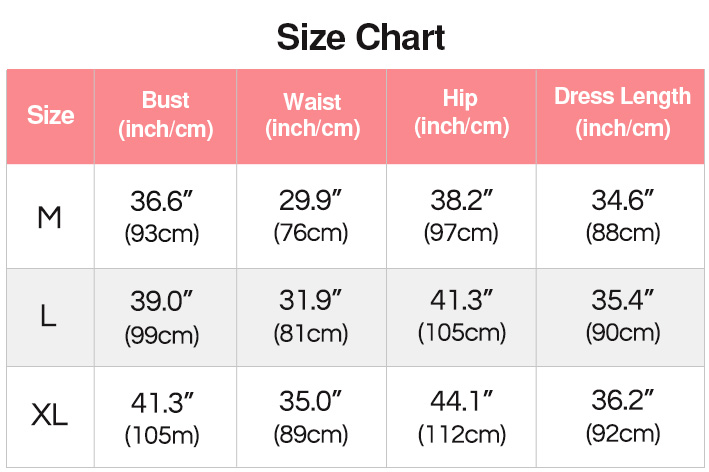Screen dimensions: 709x472
Task: Select the L size row label
Action: 48,316
